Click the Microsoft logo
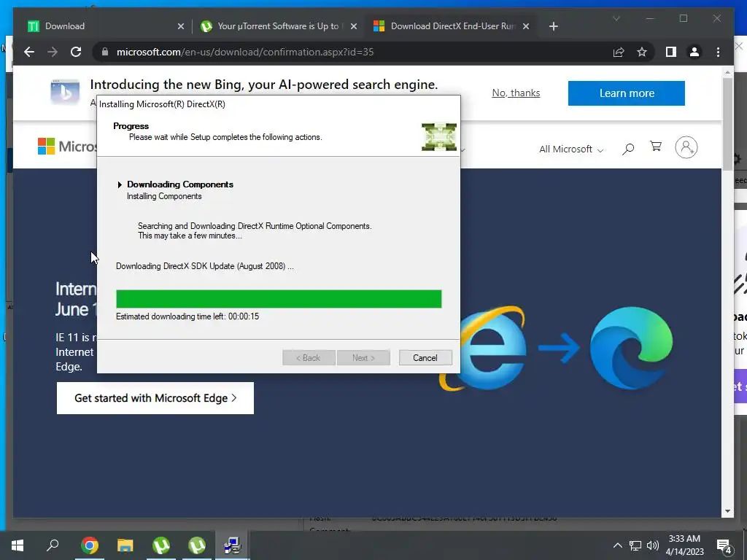The width and height of the screenshot is (747, 560). click(x=66, y=146)
